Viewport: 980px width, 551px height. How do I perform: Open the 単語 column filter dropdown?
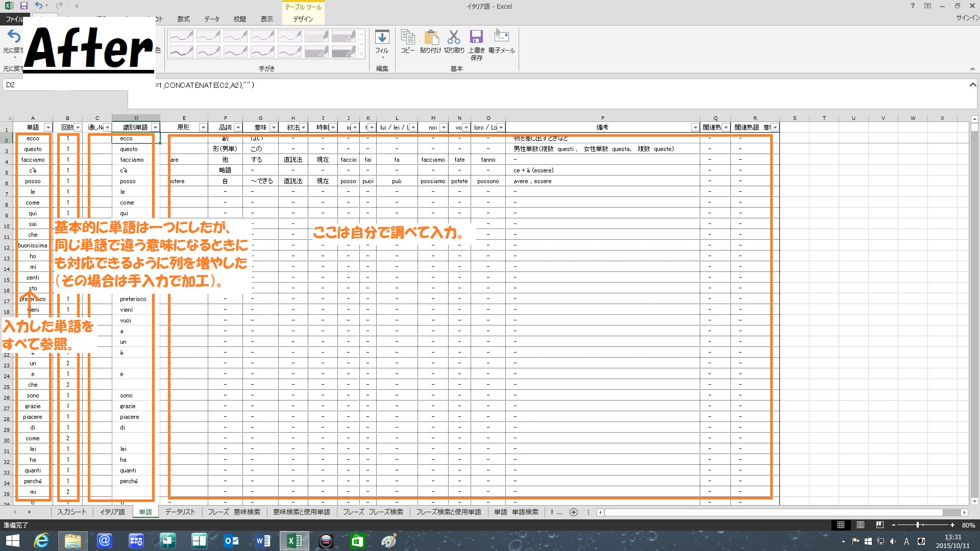(48, 128)
